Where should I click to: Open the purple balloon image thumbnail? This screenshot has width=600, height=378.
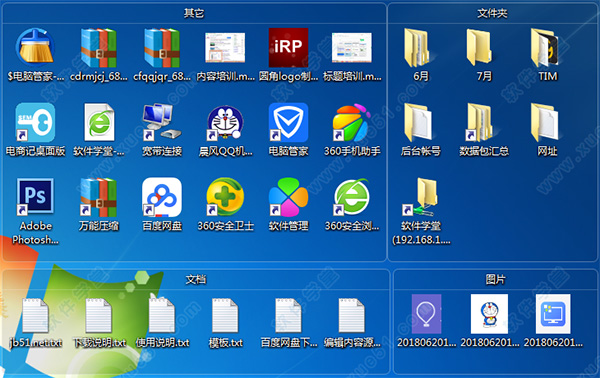point(426,314)
